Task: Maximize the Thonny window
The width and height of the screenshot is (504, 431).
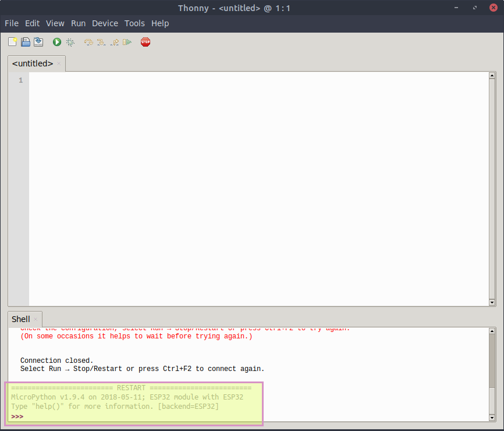Action: coord(475,8)
